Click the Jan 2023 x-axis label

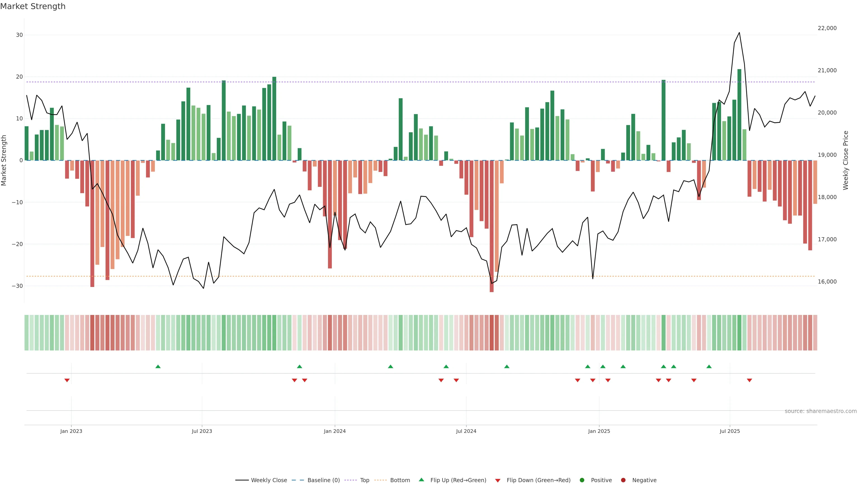click(71, 431)
